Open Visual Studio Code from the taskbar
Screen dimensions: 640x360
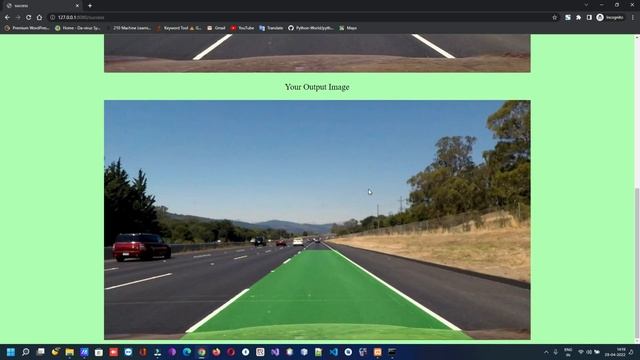[333, 352]
